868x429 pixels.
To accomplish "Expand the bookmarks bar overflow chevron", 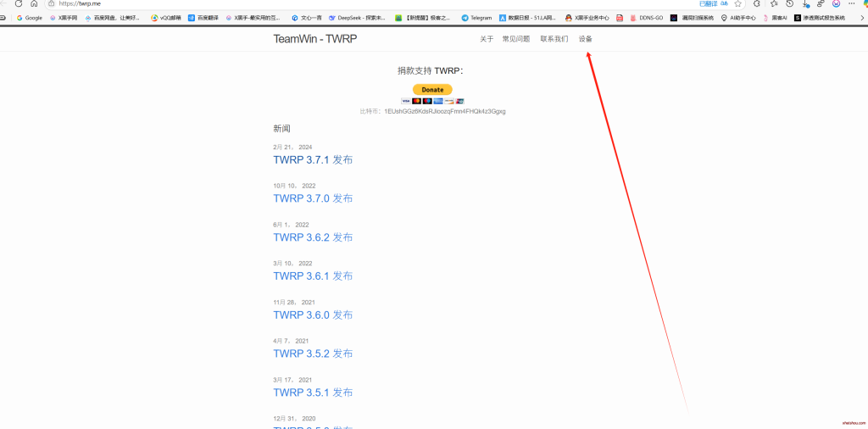I will coord(862,18).
